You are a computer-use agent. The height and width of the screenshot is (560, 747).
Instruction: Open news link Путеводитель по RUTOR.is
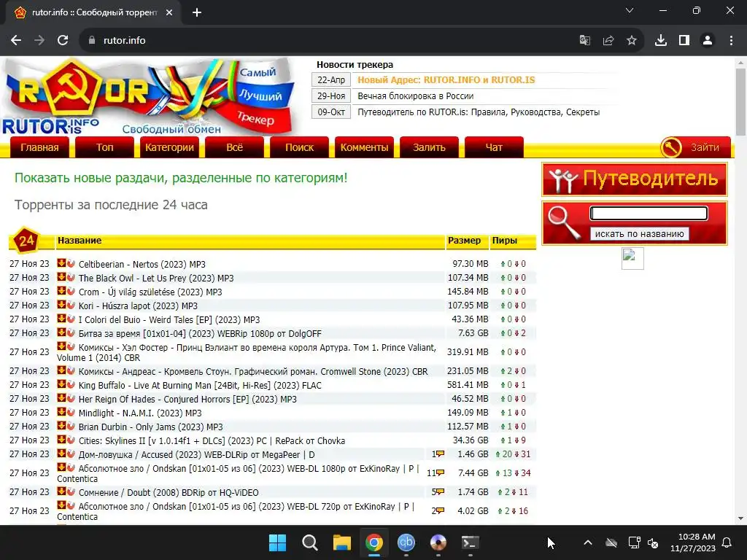point(479,112)
